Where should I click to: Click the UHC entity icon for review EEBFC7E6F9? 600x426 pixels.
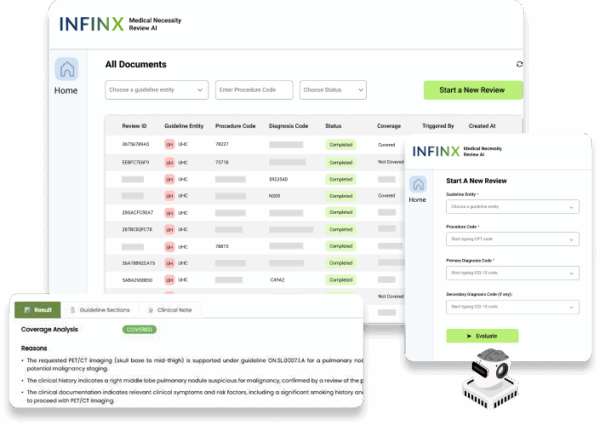tap(169, 161)
